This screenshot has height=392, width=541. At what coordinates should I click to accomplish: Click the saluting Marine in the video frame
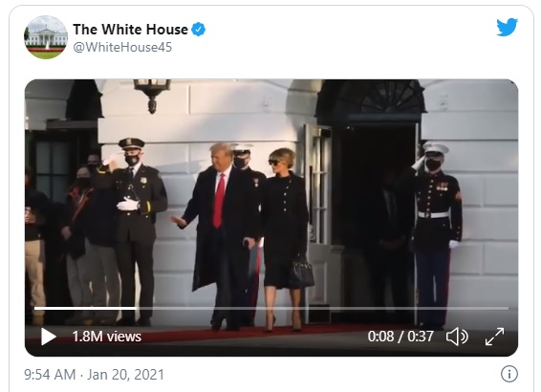pyautogui.click(x=436, y=234)
